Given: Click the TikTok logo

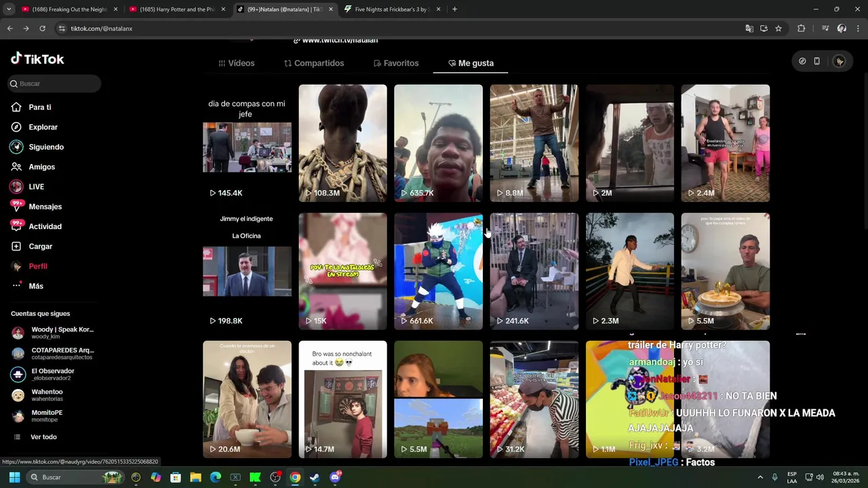Looking at the screenshot, I should point(37,59).
